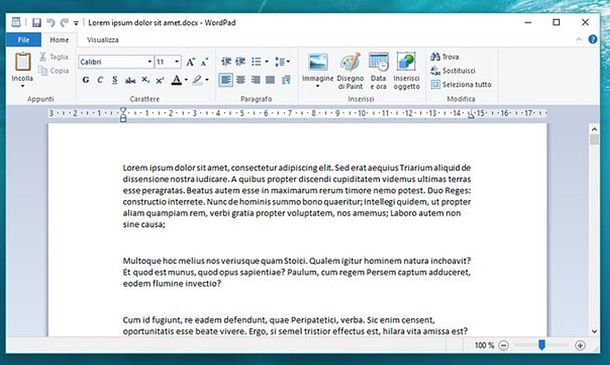610x365 pixels.
Task: Open the quick access toolbar customization arrow
Action: [76, 23]
